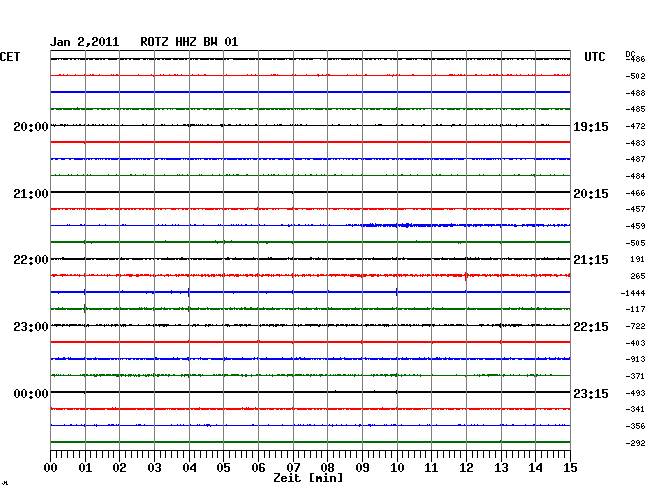The width and height of the screenshot is (650, 494).
Task: Click the "UTC" header label
Action: [x=595, y=57]
